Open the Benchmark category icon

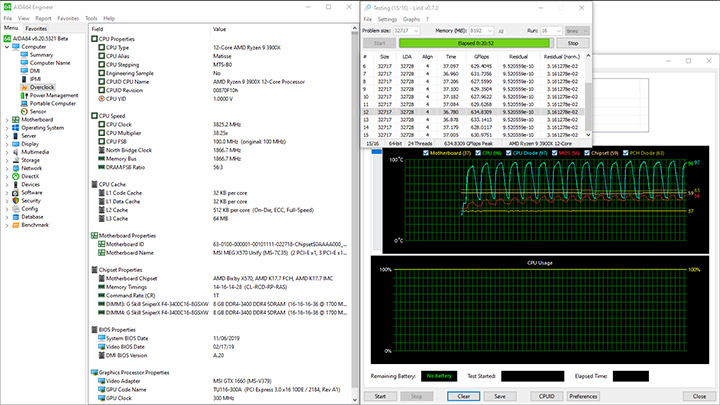[x=15, y=224]
